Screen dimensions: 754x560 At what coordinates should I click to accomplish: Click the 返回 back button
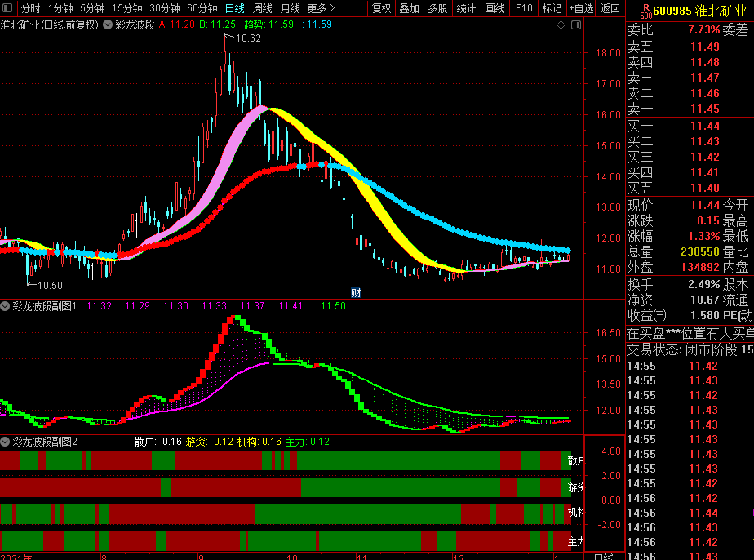(x=610, y=8)
